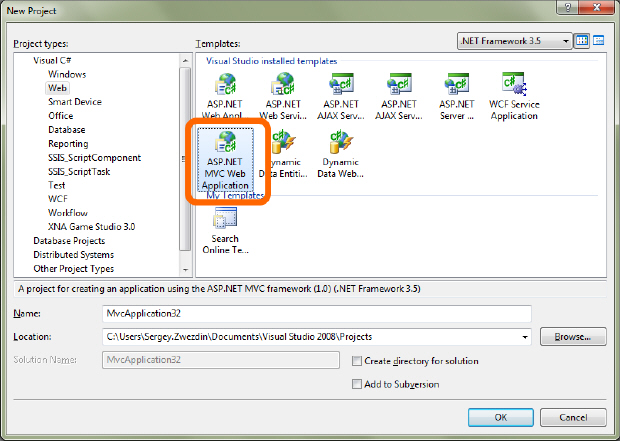Image resolution: width=620 pixels, height=441 pixels.
Task: Select Visual C# project type node
Action: click(x=52, y=61)
